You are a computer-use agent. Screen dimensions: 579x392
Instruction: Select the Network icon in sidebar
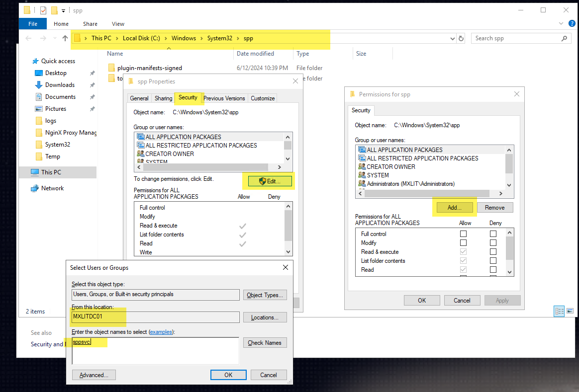click(35, 188)
